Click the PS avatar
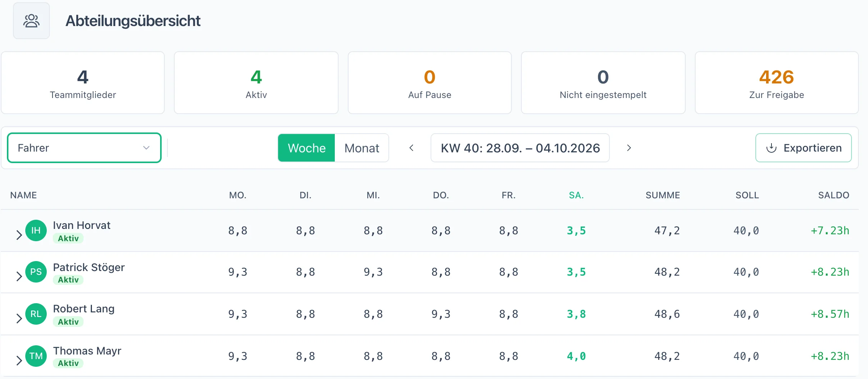The width and height of the screenshot is (868, 379). 36,272
